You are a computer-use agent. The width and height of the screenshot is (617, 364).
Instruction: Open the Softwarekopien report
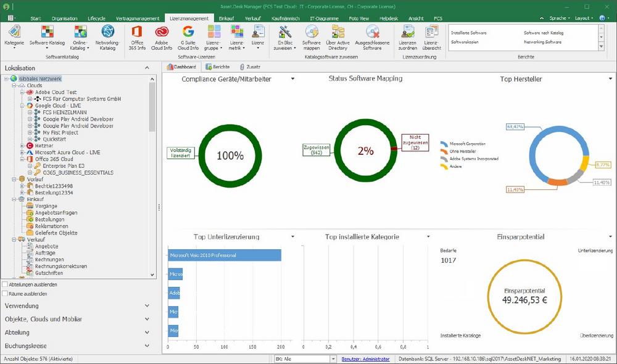465,42
